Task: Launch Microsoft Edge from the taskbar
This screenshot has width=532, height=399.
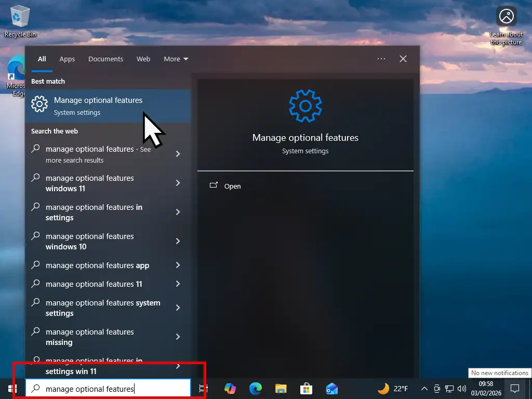Action: (x=256, y=389)
